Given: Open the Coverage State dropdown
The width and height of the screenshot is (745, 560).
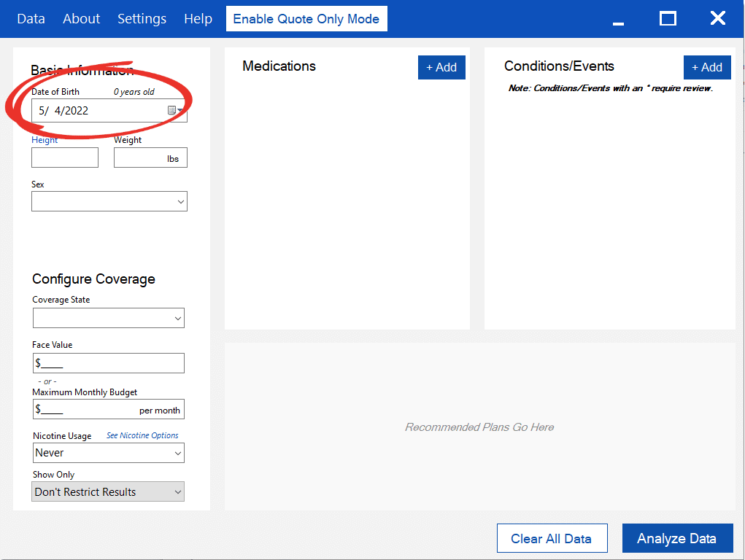Looking at the screenshot, I should coord(108,318).
